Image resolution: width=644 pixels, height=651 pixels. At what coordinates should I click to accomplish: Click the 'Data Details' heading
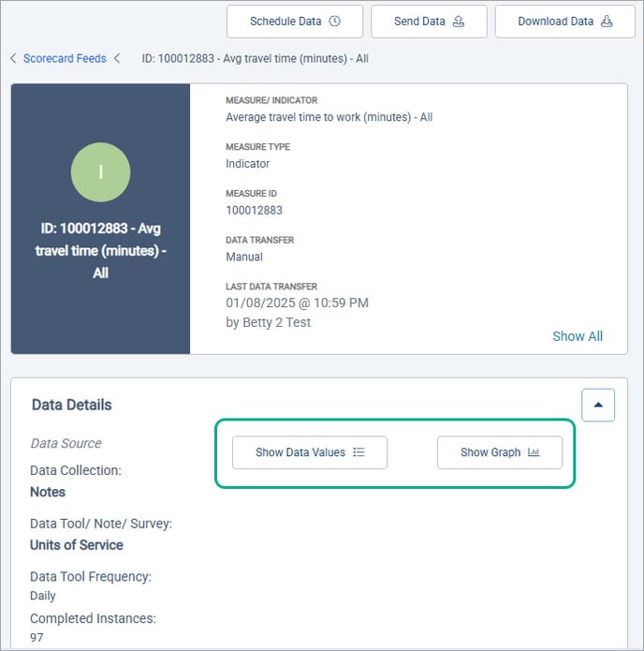[x=72, y=405]
